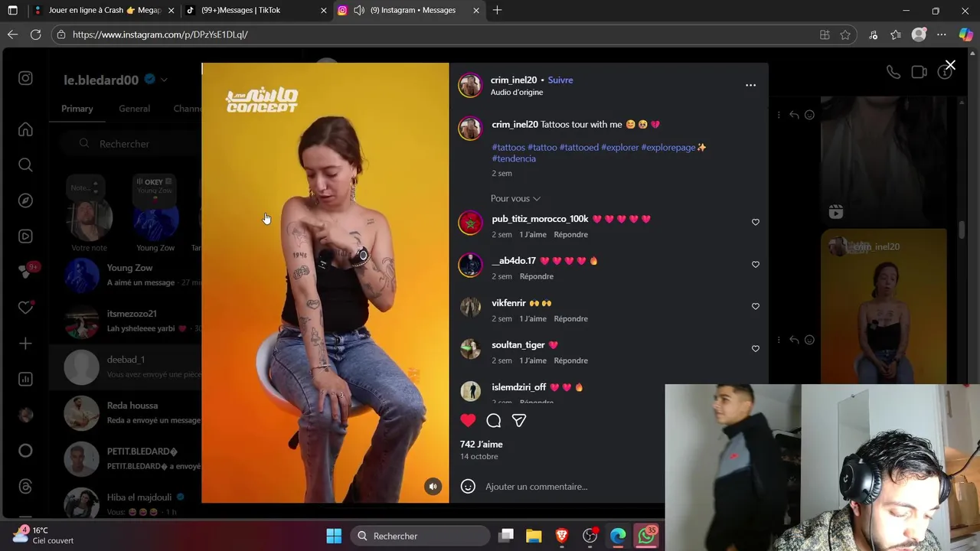Open the Threads icon in sidebar

pyautogui.click(x=25, y=487)
